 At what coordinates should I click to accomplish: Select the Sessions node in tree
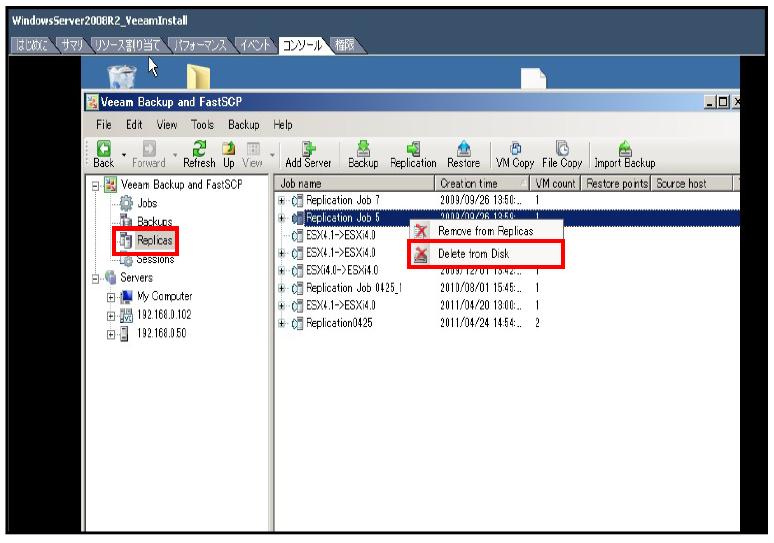155,259
